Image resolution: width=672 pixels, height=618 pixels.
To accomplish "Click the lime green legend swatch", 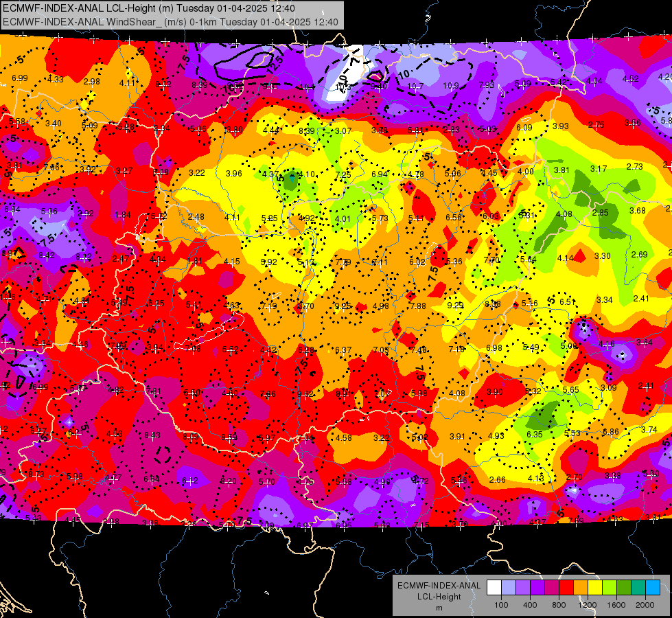I will click(610, 588).
